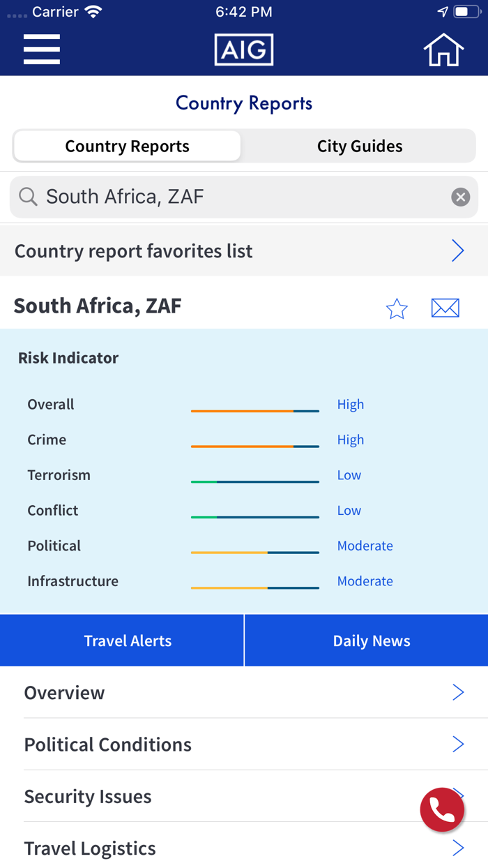Image resolution: width=488 pixels, height=868 pixels.
Task: Clear the search field with the X icon
Action: [x=461, y=196]
